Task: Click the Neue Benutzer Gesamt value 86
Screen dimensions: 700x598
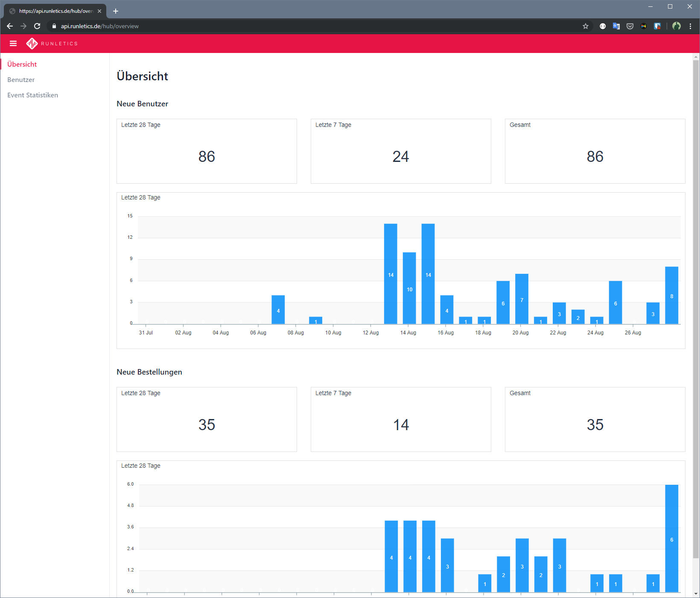Action: coord(595,157)
